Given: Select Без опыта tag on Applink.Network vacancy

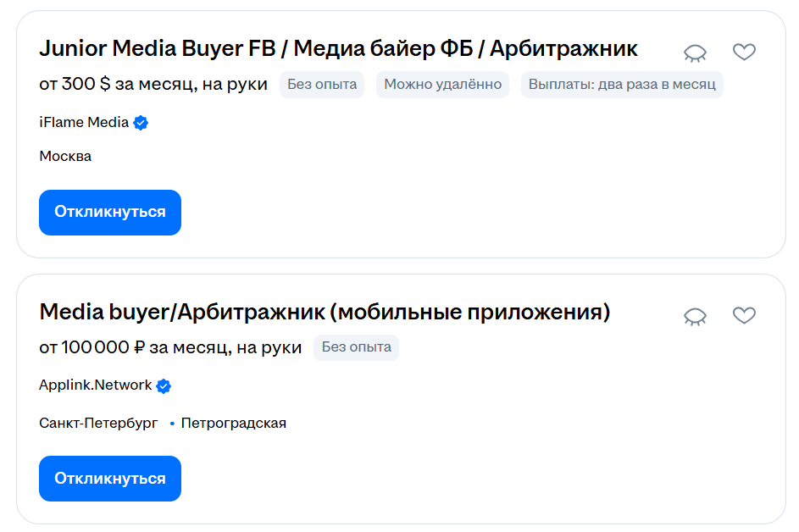Looking at the screenshot, I should click(x=356, y=347).
